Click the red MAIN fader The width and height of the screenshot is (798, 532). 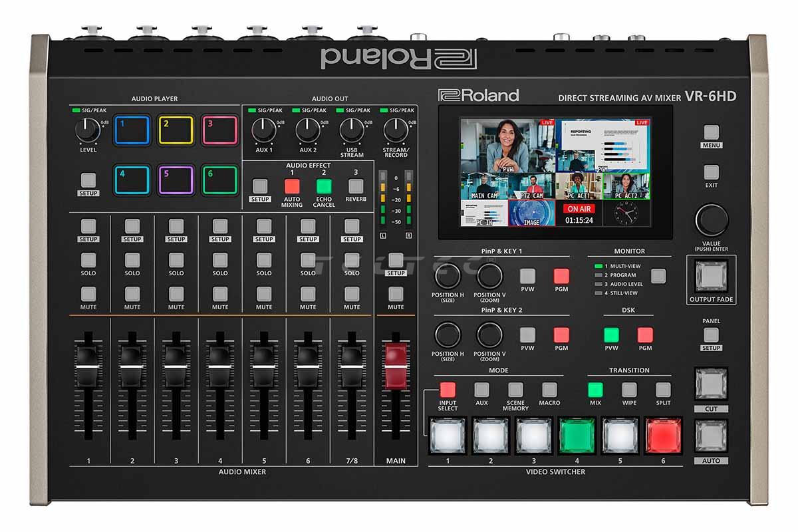tap(396, 359)
